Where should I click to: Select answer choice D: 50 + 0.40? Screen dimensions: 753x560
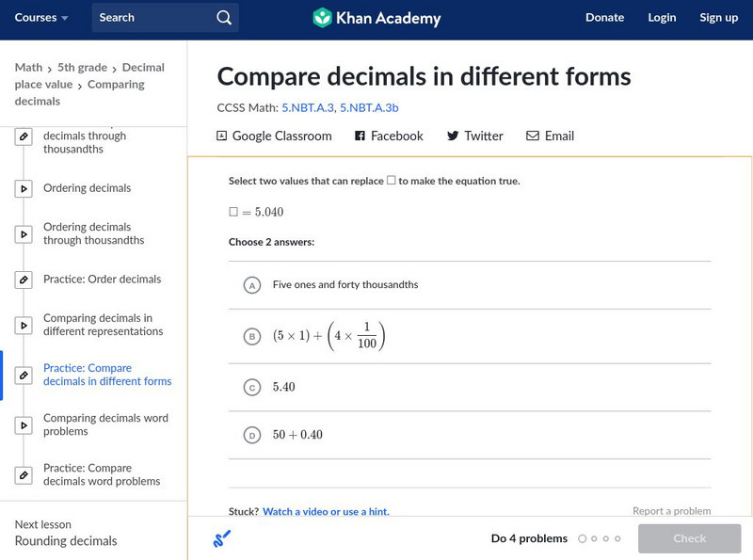pos(251,435)
